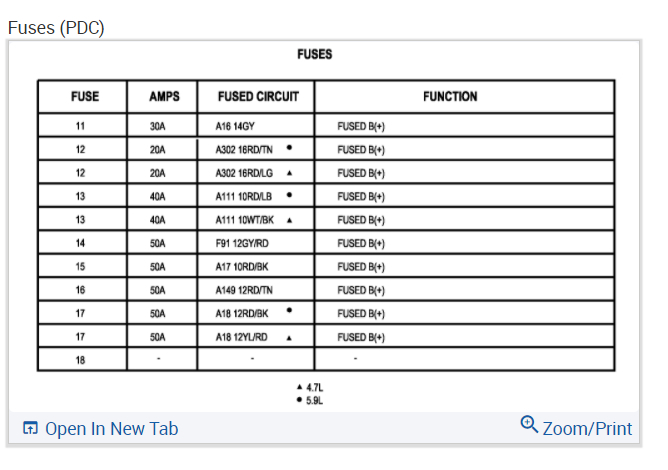The width and height of the screenshot is (668, 470).
Task: Click the AMPS column header
Action: [164, 97]
